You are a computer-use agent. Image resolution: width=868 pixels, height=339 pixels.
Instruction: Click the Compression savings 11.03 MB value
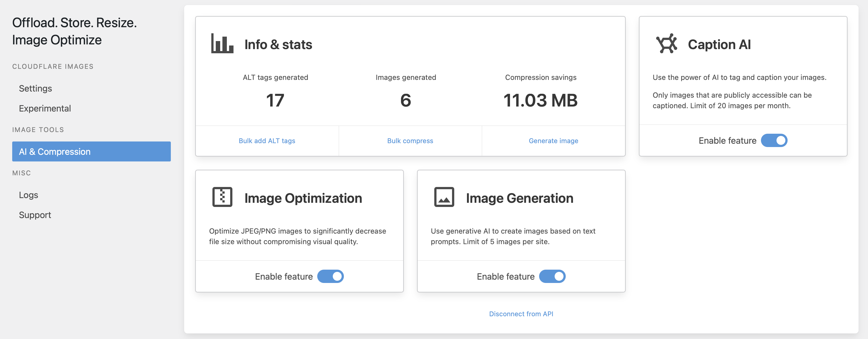coord(540,100)
